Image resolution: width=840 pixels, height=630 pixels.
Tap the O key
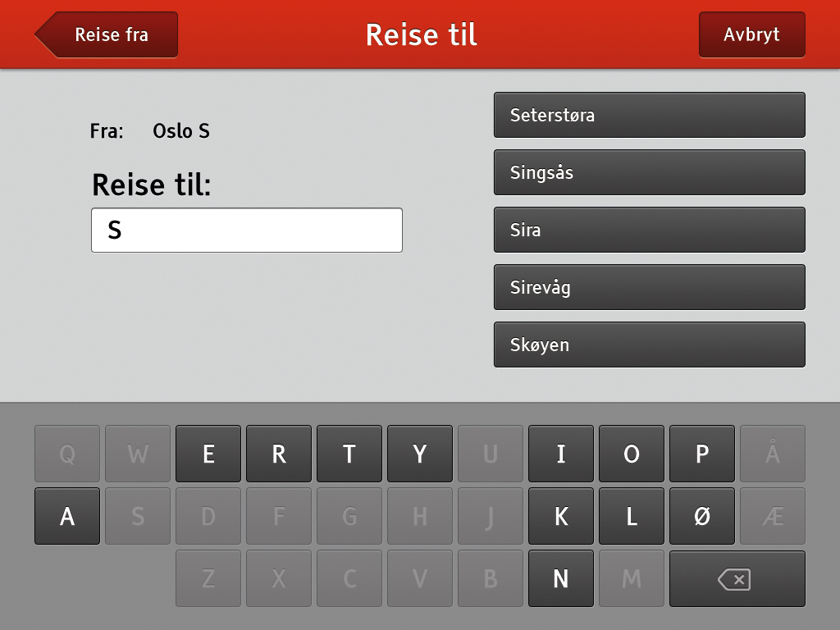coord(632,454)
